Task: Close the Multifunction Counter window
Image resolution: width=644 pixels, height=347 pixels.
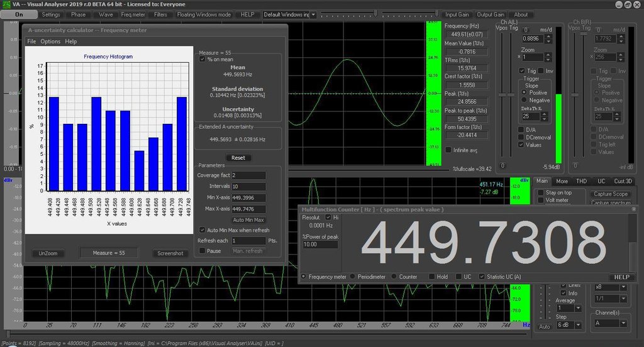Action: point(633,209)
